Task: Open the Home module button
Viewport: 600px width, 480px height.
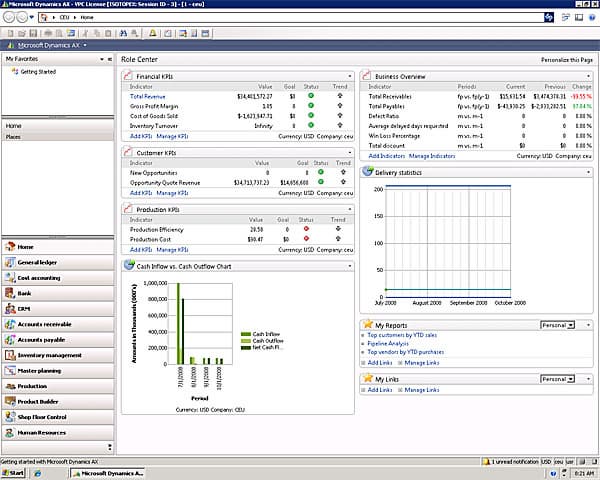Action: (57, 247)
